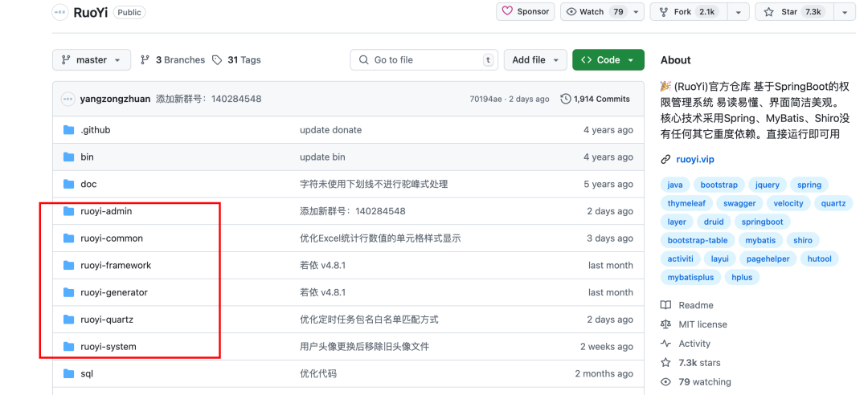
Task: Open the master branch selector dropdown
Action: 92,59
